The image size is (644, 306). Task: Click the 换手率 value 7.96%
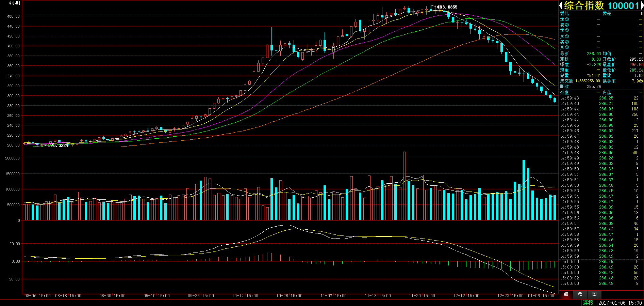tap(638, 81)
